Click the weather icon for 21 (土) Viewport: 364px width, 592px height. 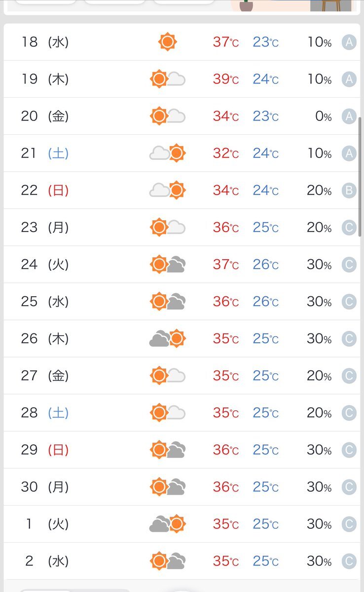[x=168, y=153]
